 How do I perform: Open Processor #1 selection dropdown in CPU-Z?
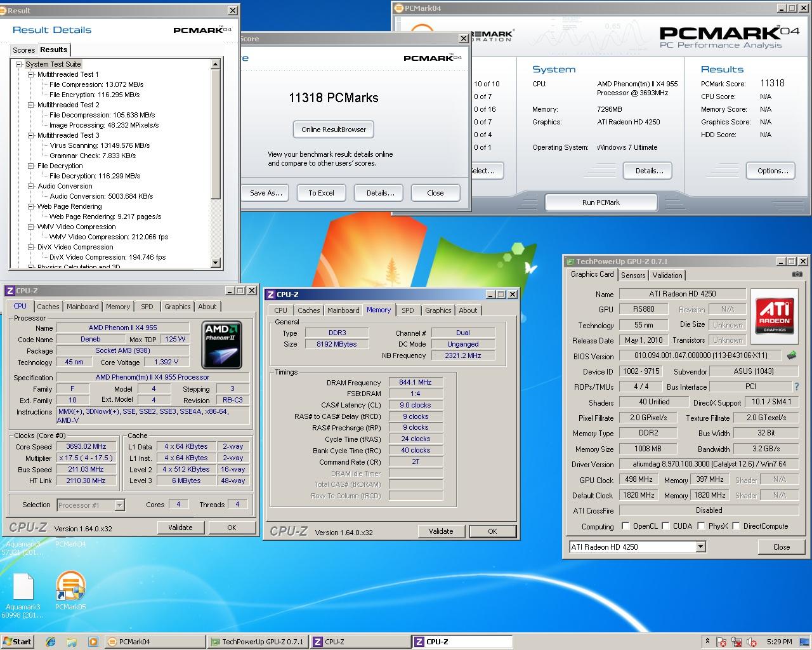[x=119, y=505]
